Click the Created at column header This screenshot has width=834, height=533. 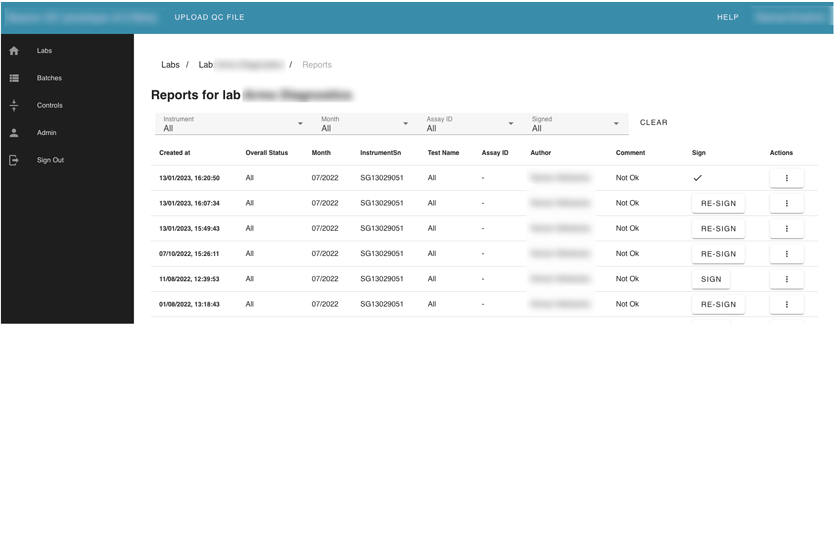tap(174, 153)
